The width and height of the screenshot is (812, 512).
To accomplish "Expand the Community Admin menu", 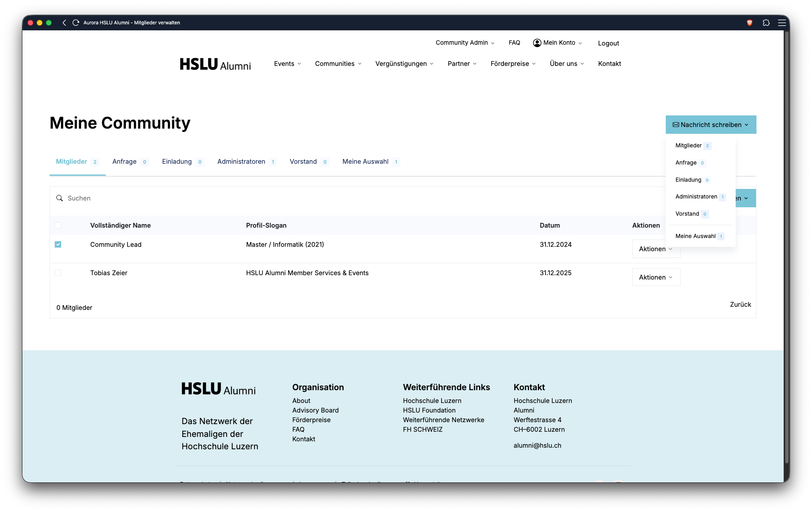I will coord(465,43).
